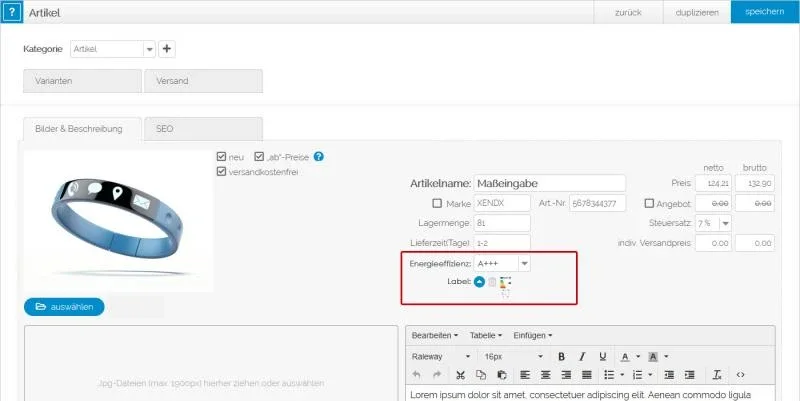Click the speichern button
The height and width of the screenshot is (401, 800).
tap(764, 11)
